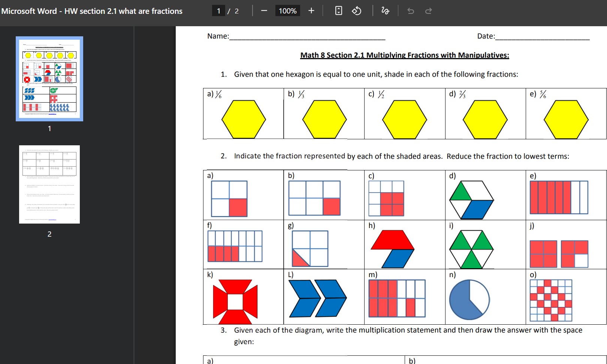Rotate the document counterclockwise
This screenshot has width=607, height=364.
[x=356, y=11]
